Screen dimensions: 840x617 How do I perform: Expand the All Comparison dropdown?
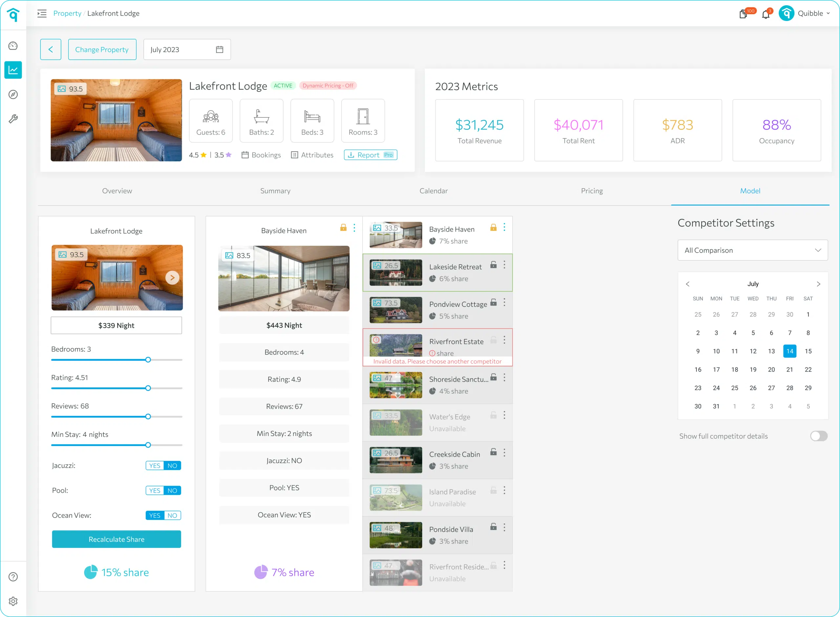tap(753, 250)
